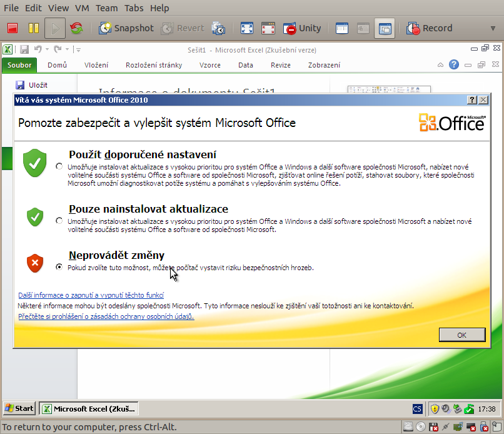Switch to the Vložení tab
Image resolution: width=504 pixels, height=434 pixels.
(x=96, y=65)
